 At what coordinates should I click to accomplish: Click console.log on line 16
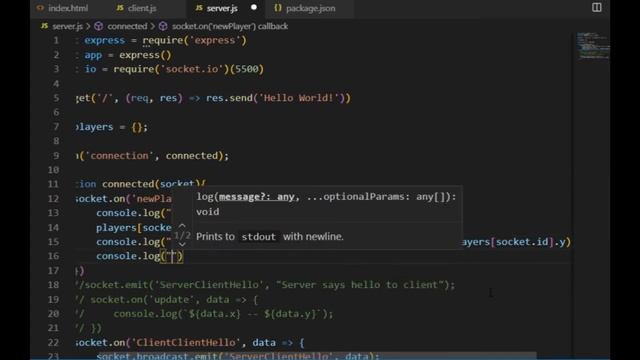(x=128, y=256)
